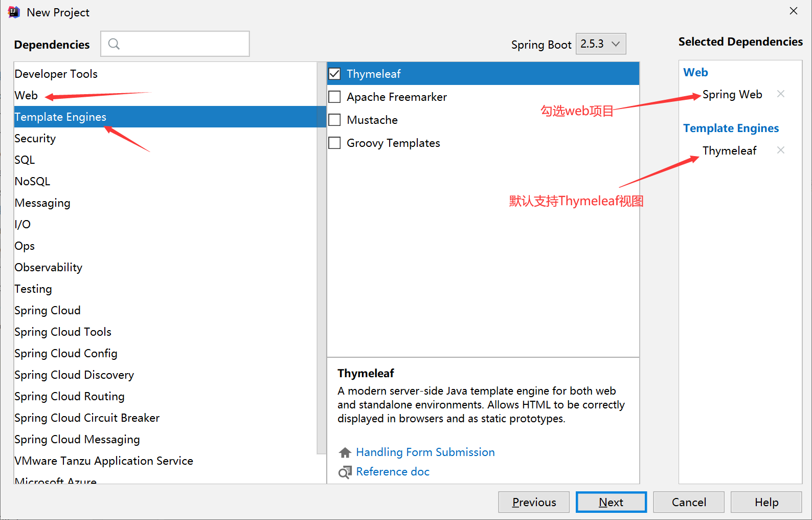Close the New Project dialog
812x520 pixels.
tap(794, 11)
